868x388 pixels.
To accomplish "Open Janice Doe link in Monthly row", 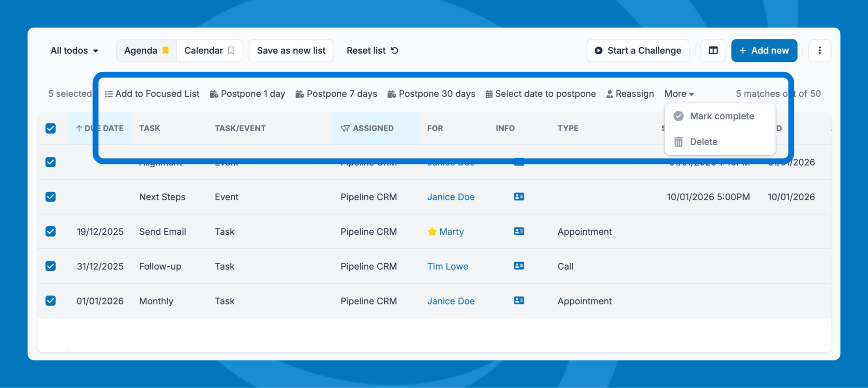I will click(x=451, y=301).
